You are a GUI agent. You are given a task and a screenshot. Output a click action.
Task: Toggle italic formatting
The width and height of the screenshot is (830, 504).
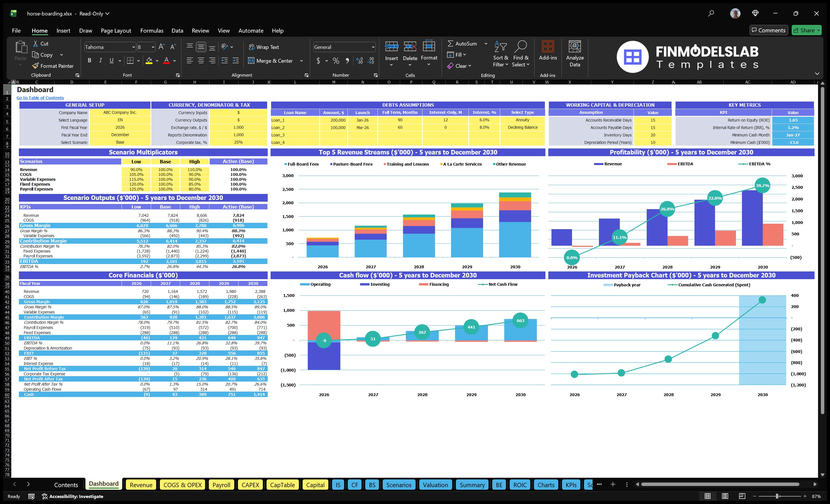[100, 60]
